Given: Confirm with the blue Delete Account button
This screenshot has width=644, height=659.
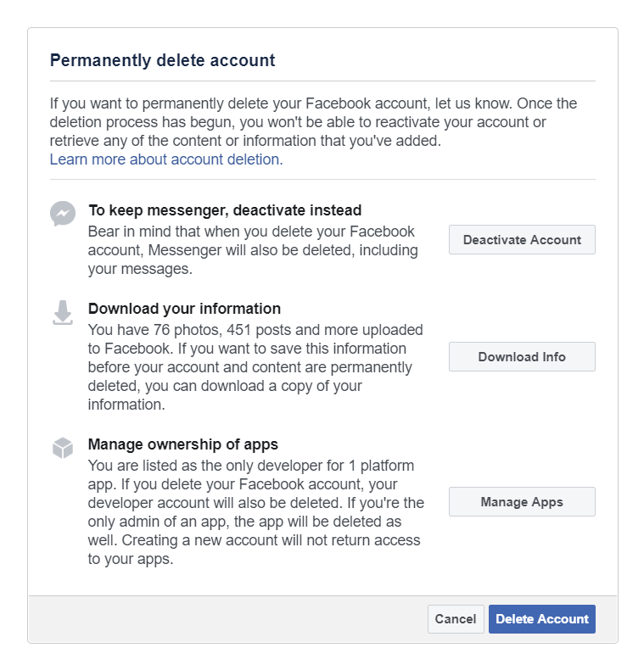Looking at the screenshot, I should click(541, 619).
